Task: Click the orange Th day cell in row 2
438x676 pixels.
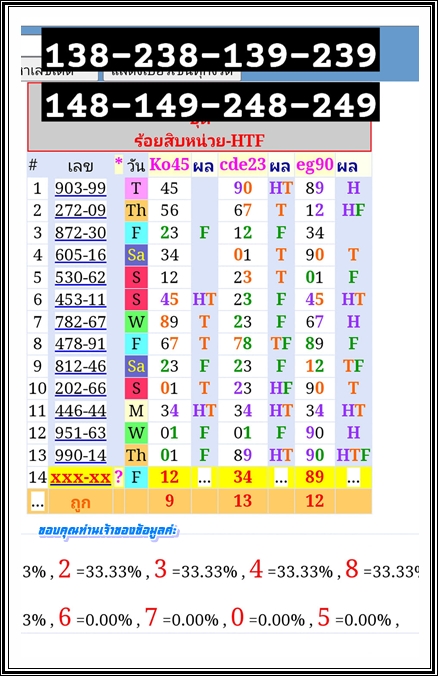Action: point(136,210)
